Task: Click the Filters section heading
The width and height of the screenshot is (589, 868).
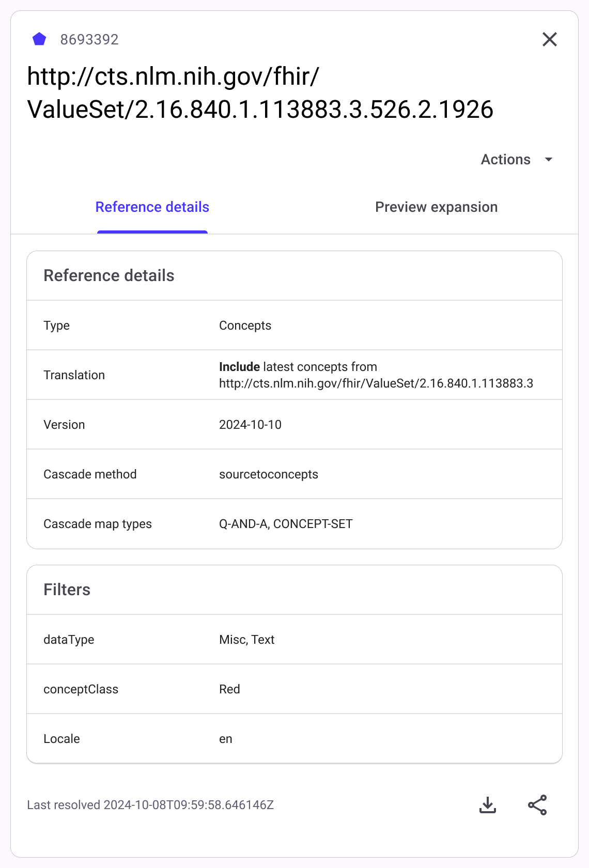Action: (x=67, y=590)
